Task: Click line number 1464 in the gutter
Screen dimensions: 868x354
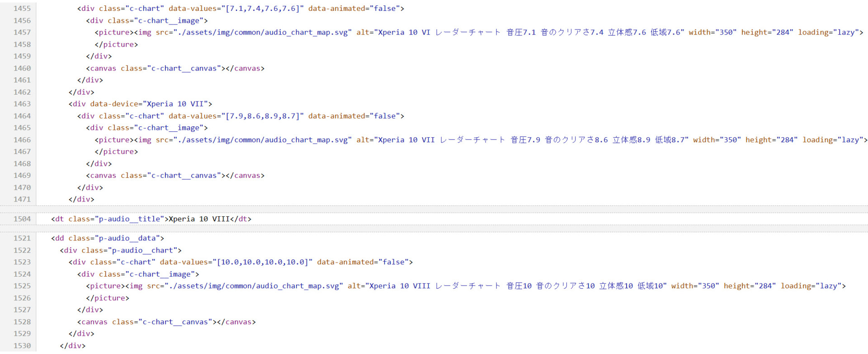Action: [x=22, y=116]
